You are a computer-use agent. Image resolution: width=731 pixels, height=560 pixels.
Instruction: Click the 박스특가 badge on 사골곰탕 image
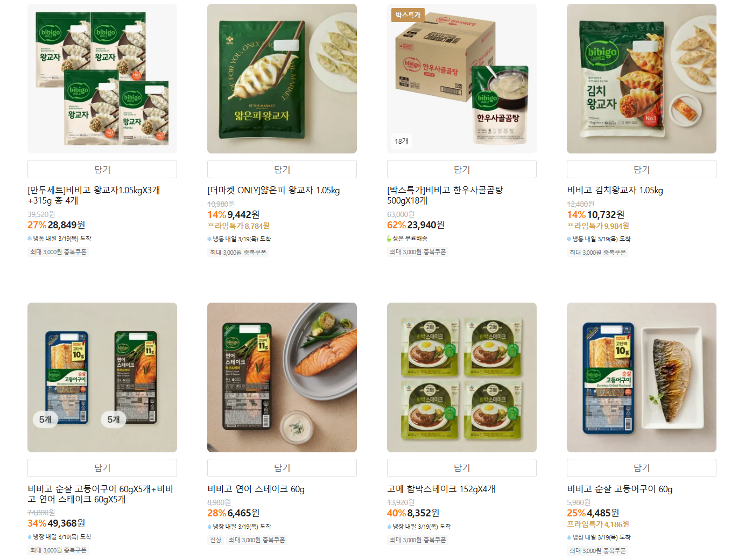click(x=408, y=15)
